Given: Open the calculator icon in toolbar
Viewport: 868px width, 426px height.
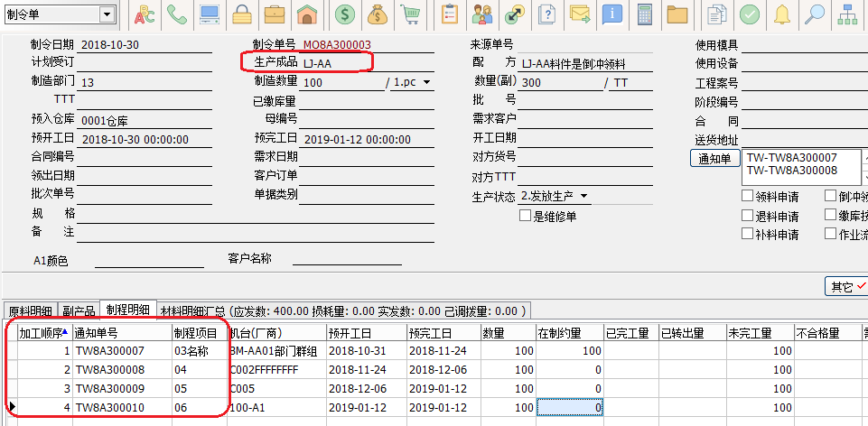Looking at the screenshot, I should click(645, 14).
